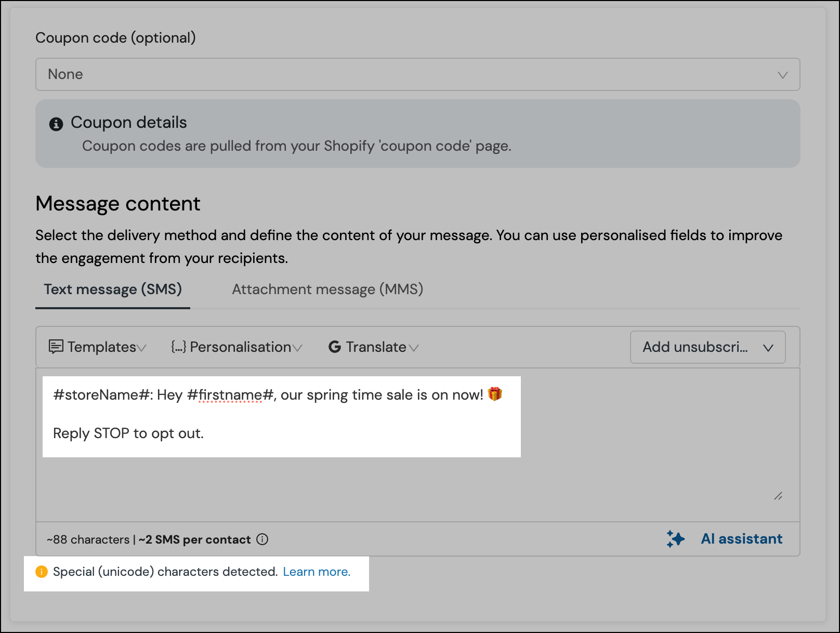
Task: Click the Personalisation curly-braces icon
Action: click(x=178, y=347)
